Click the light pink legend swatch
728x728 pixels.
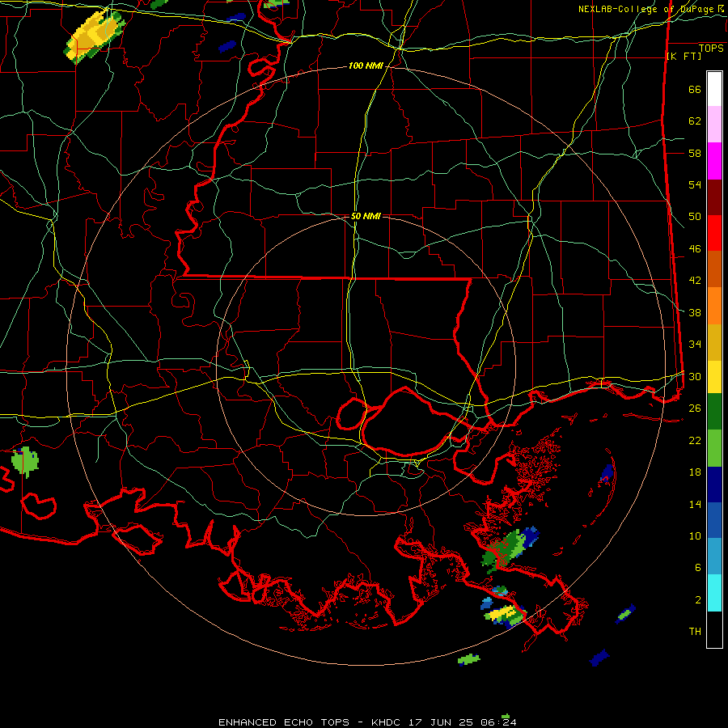pos(714,124)
